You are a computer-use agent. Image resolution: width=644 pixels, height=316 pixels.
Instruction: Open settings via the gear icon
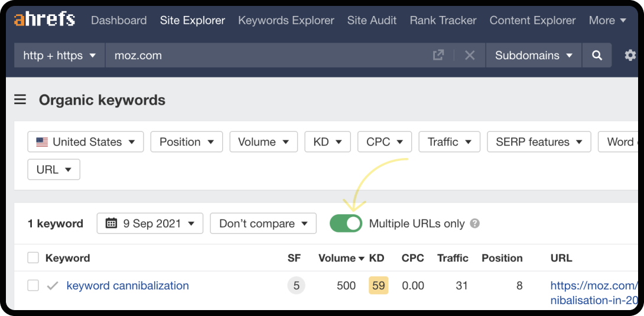[x=630, y=55]
